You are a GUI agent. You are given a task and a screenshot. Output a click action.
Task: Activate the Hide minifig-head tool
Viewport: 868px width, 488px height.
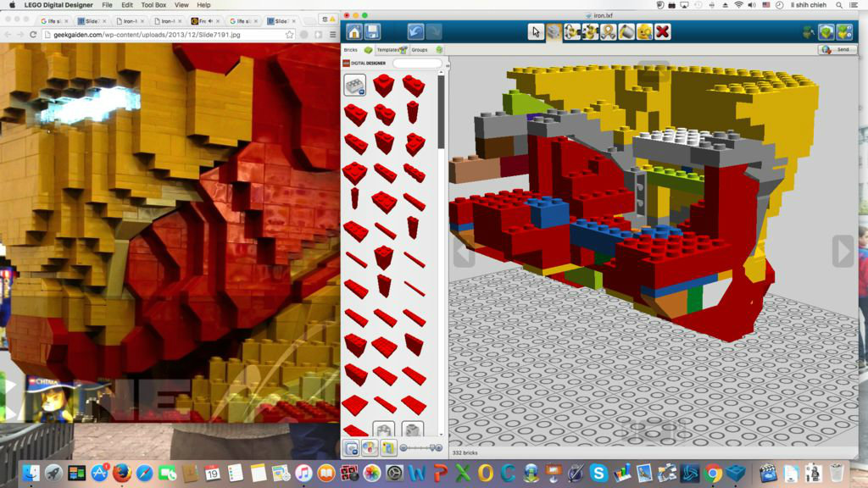pyautogui.click(x=644, y=31)
